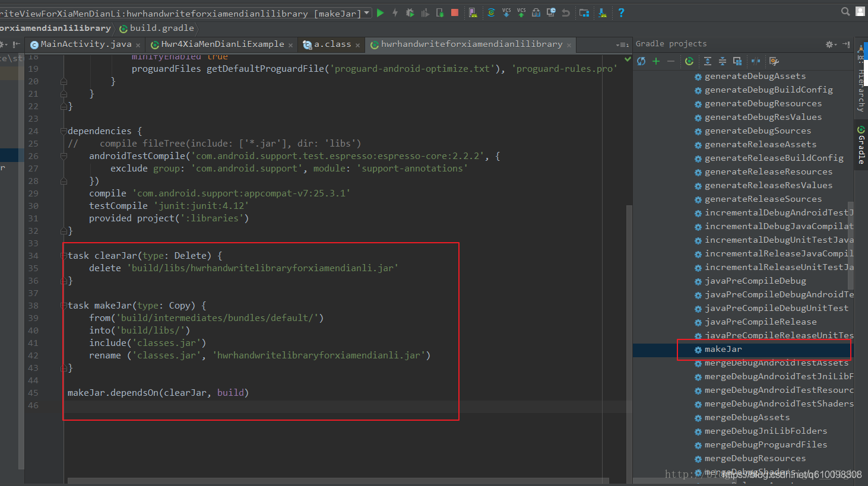Switch to a.class tab
This screenshot has height=486, width=868.
tap(332, 44)
